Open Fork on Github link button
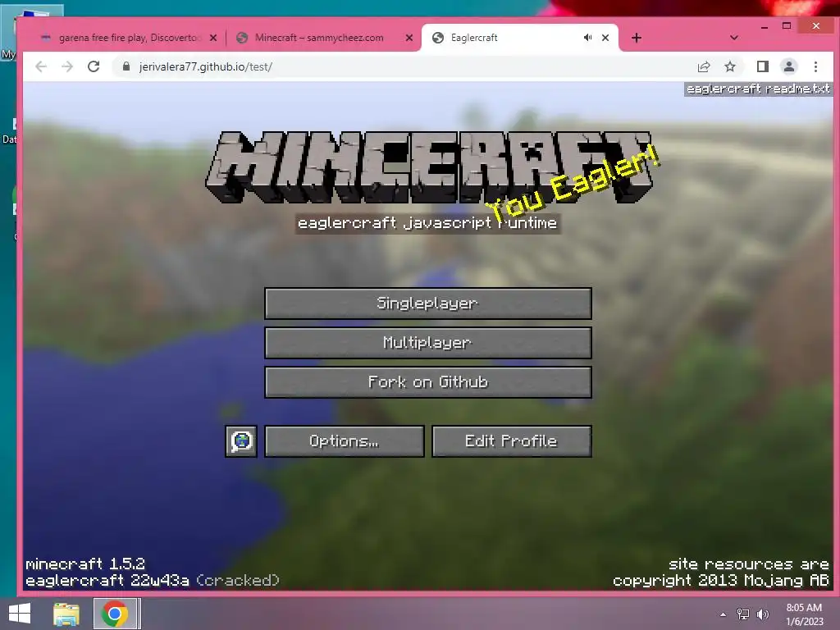 [428, 382]
